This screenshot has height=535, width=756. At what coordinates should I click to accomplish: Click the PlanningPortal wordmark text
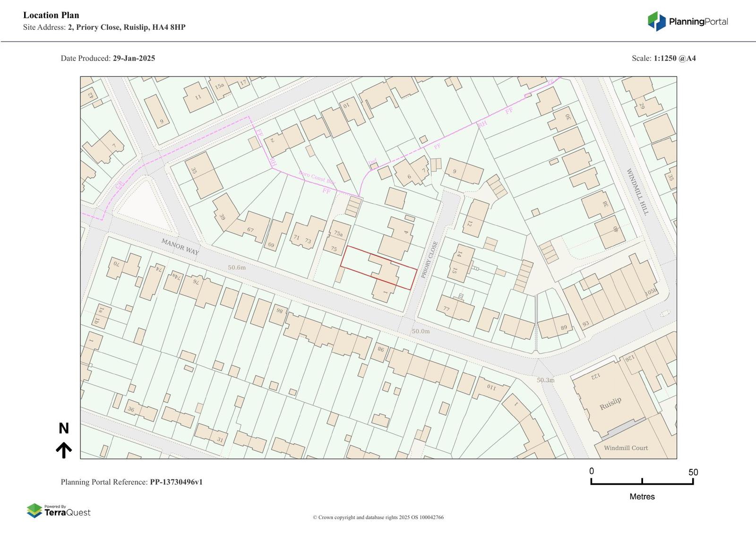tap(698, 22)
